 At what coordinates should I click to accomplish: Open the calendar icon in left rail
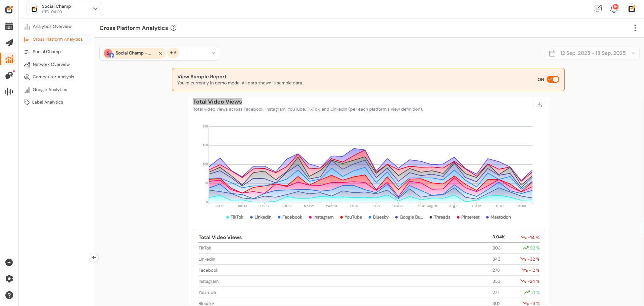9,26
